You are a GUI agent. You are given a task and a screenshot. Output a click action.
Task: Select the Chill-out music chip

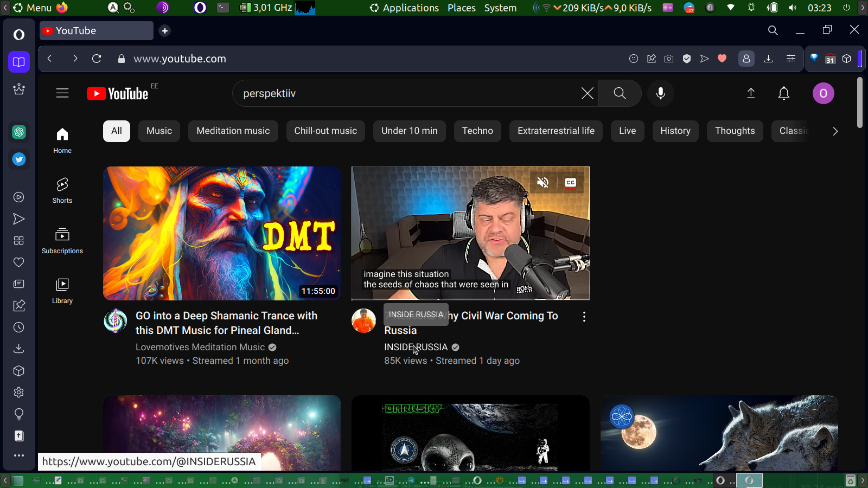[x=325, y=131]
